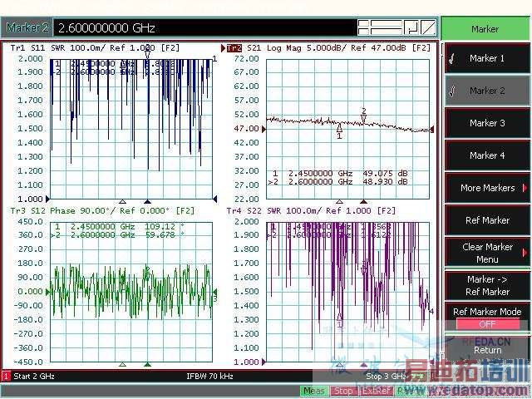This screenshot has height=399, width=532.
Task: Click marker 1 triangle on S21 trace
Action: coord(339,128)
